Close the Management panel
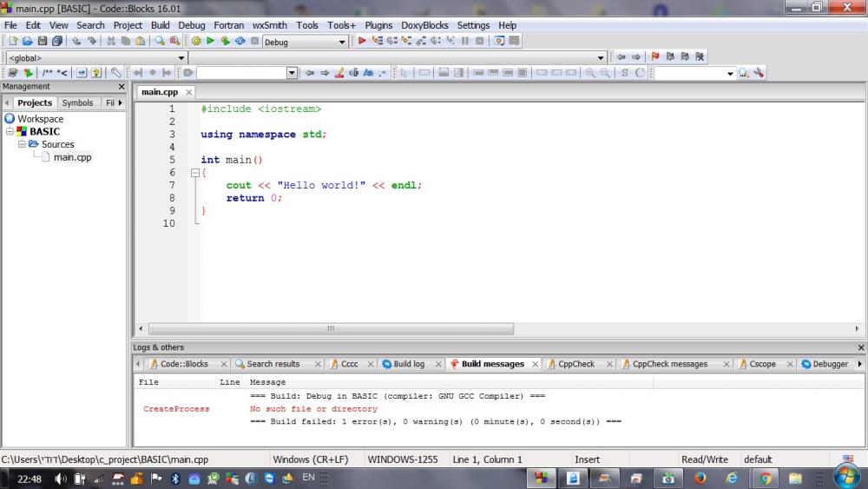This screenshot has width=868, height=489. tap(122, 86)
